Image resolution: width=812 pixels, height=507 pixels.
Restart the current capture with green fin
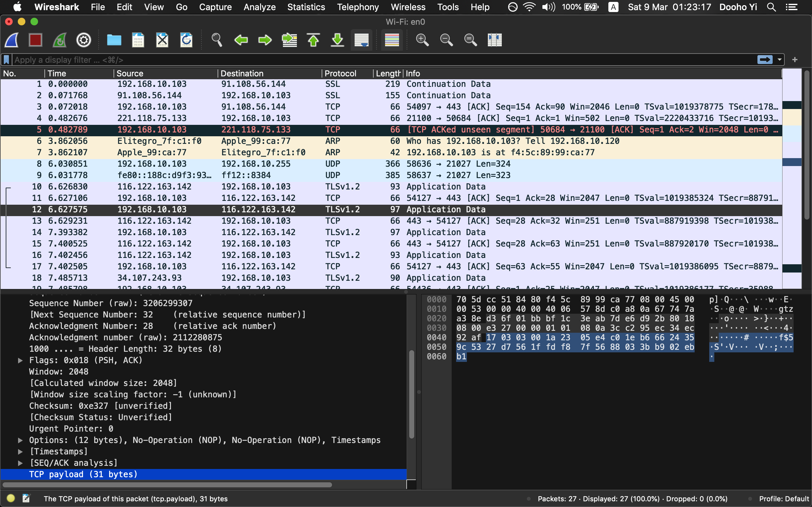coord(60,40)
